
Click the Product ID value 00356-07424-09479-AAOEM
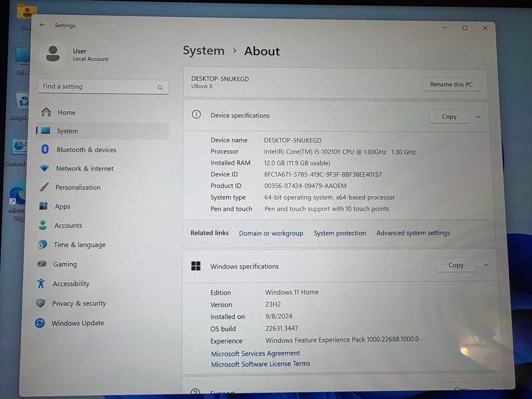(306, 186)
